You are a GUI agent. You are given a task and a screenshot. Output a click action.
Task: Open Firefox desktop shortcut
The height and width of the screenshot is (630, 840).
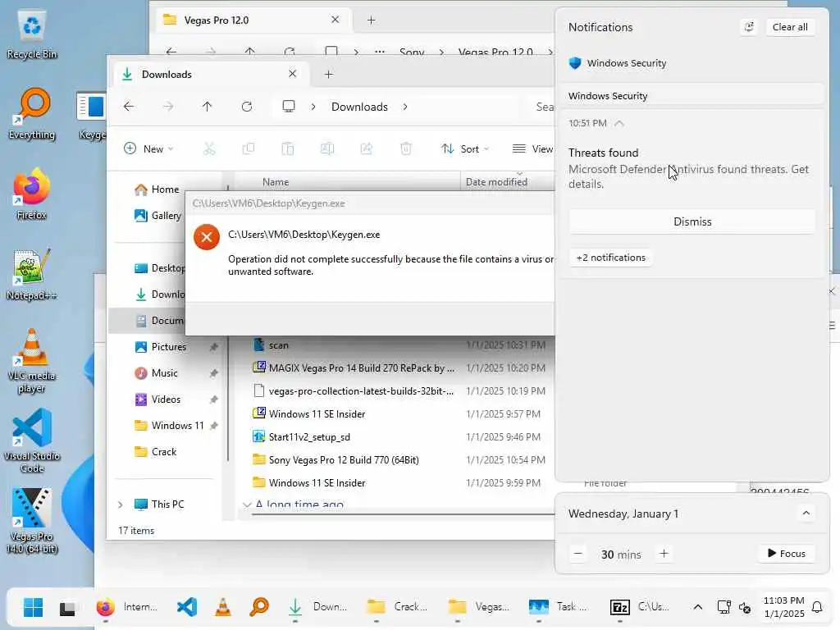click(x=32, y=194)
